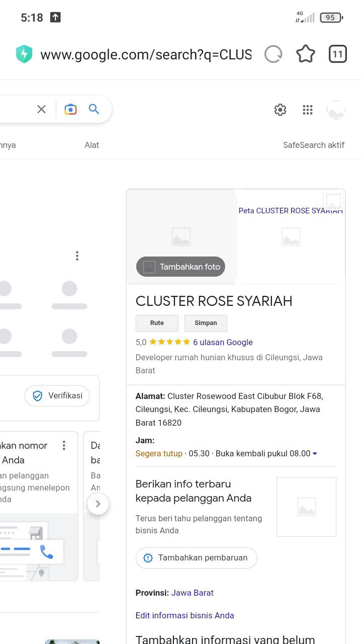This screenshot has width=362, height=644.
Task: Open the Alat tools tab
Action: click(92, 145)
